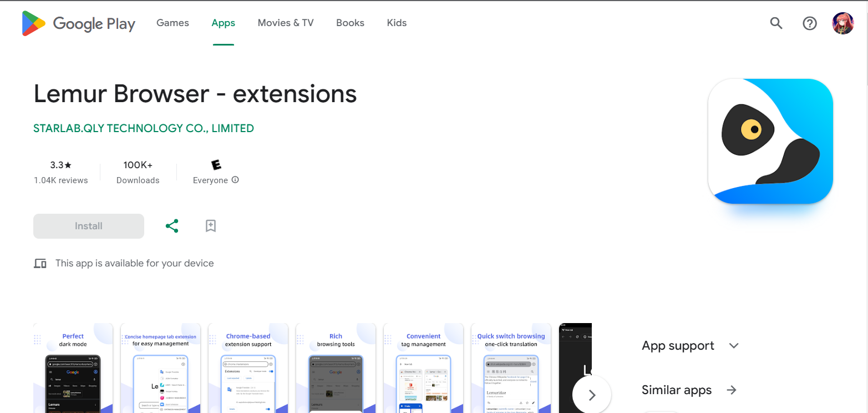This screenshot has width=868, height=413.
Task: Show next screenshots with carousel arrow
Action: [x=592, y=395]
